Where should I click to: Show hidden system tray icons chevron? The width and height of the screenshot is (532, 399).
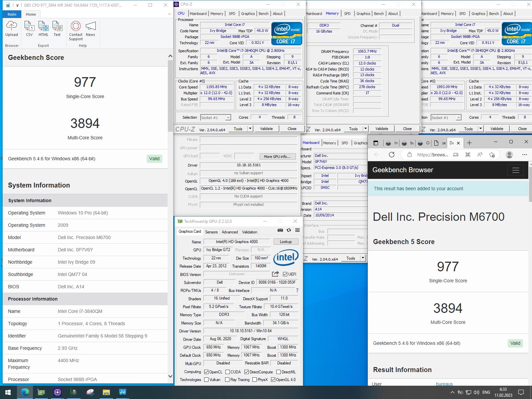[452, 392]
